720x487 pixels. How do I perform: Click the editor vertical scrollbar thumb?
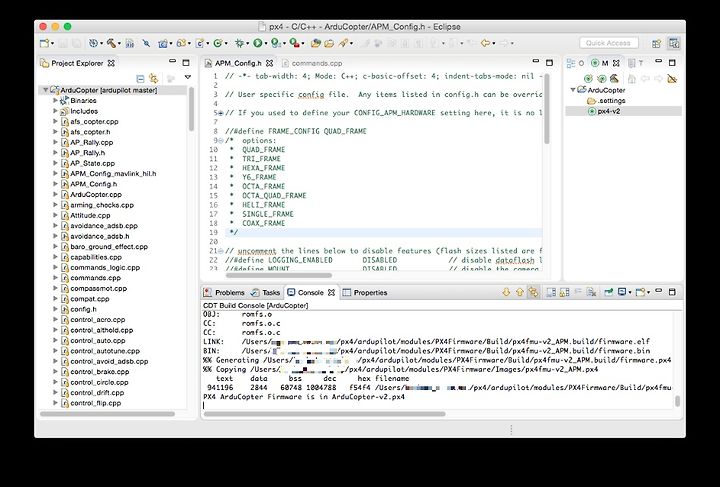(546, 109)
